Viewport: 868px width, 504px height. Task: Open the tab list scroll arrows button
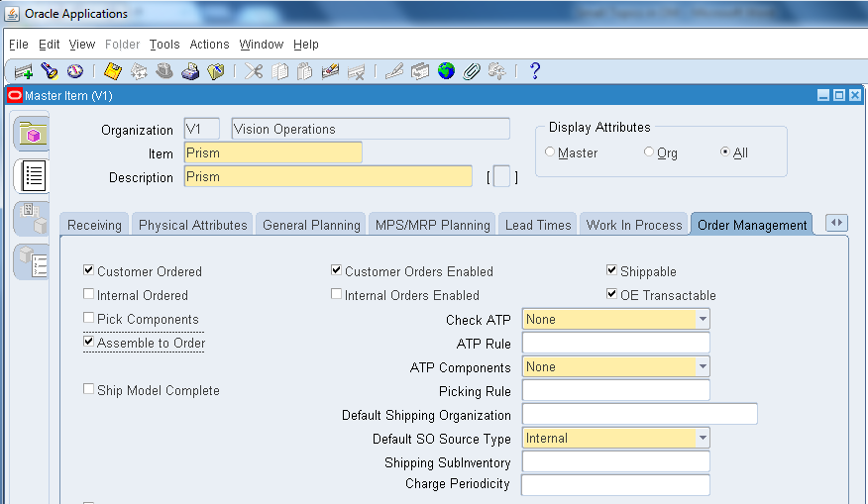coord(836,223)
